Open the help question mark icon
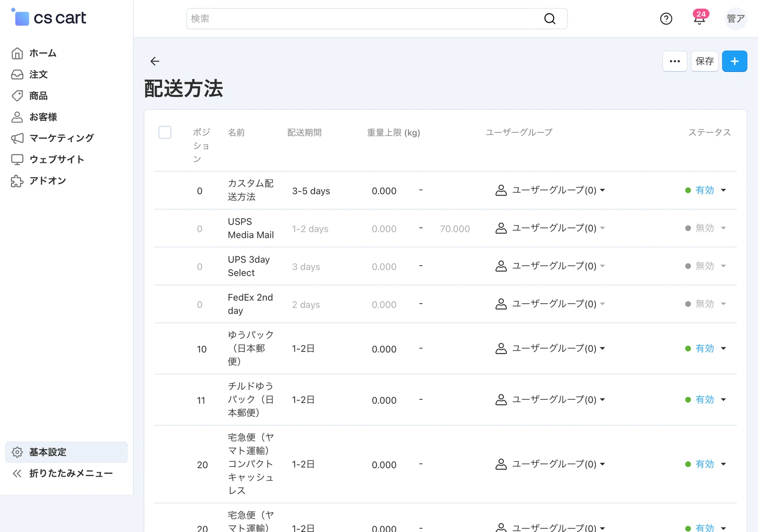Viewport: 758px width, 532px height. (x=666, y=18)
